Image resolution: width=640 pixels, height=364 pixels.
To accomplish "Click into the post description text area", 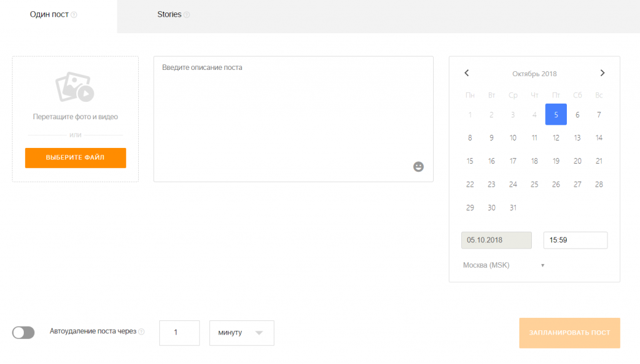I will click(x=294, y=119).
